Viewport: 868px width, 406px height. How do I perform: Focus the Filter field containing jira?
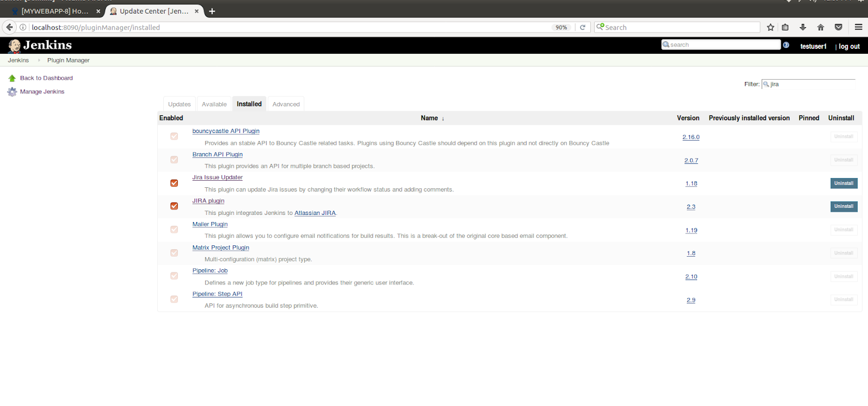pyautogui.click(x=808, y=84)
